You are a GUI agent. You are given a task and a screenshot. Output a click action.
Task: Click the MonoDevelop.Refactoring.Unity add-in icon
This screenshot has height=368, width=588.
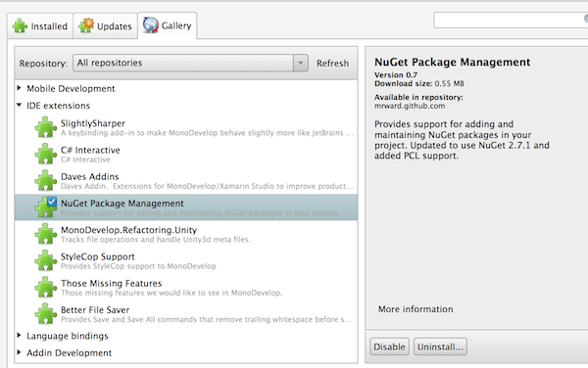[46, 234]
